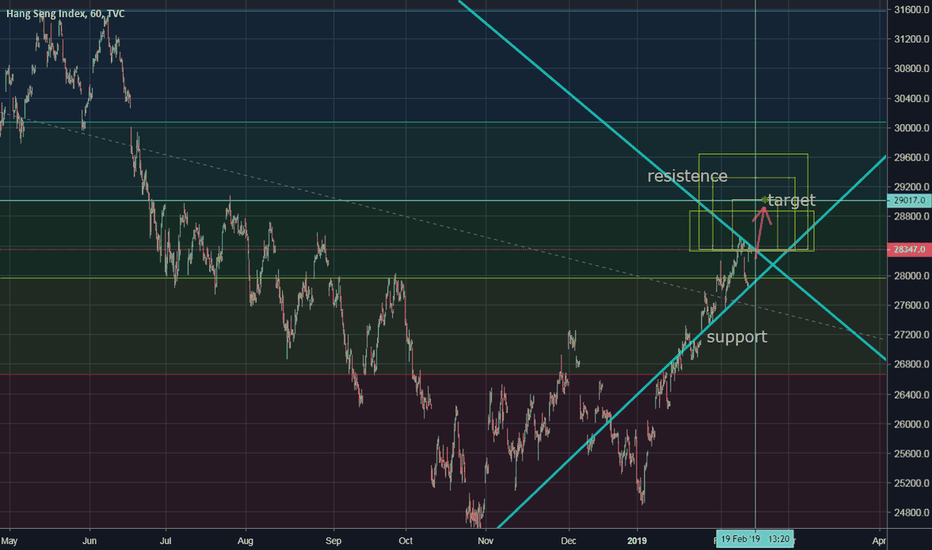The height and width of the screenshot is (550, 932).
Task: Click the 26000.0 price axis value
Action: [x=911, y=425]
